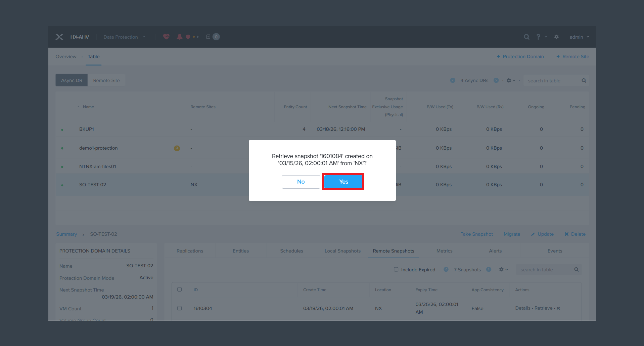The width and height of the screenshot is (644, 346).
Task: Tick the checkbox for snapshot 1610304
Action: coord(180,308)
